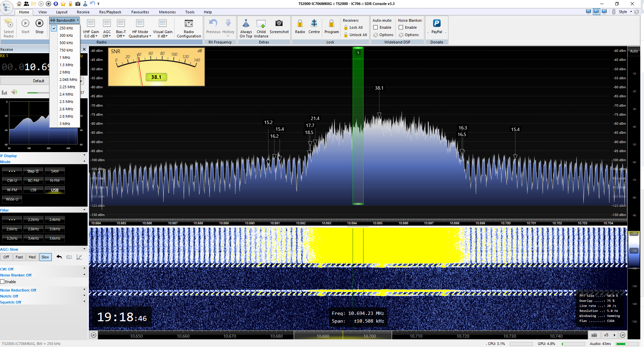Open Radio Configuration

tap(189, 23)
